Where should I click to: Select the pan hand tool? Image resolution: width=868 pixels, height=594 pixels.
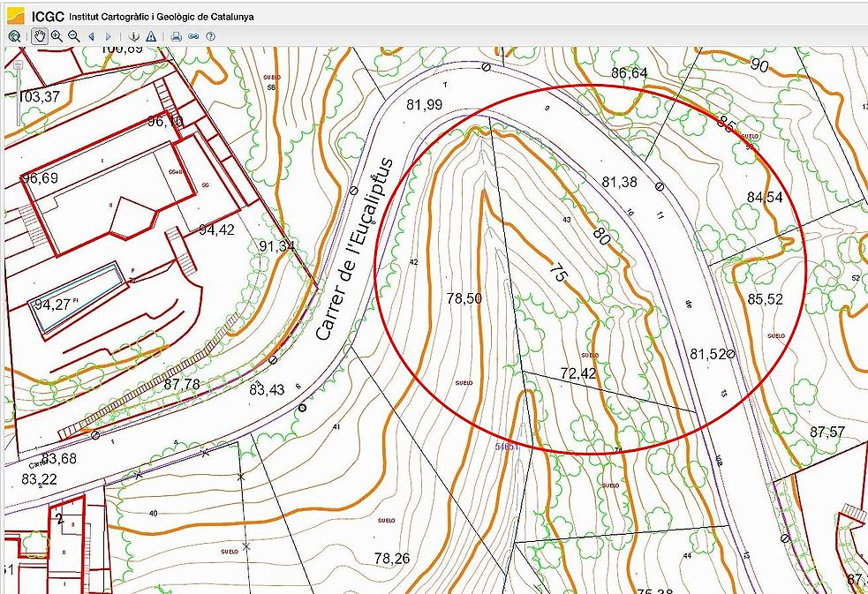(40, 36)
